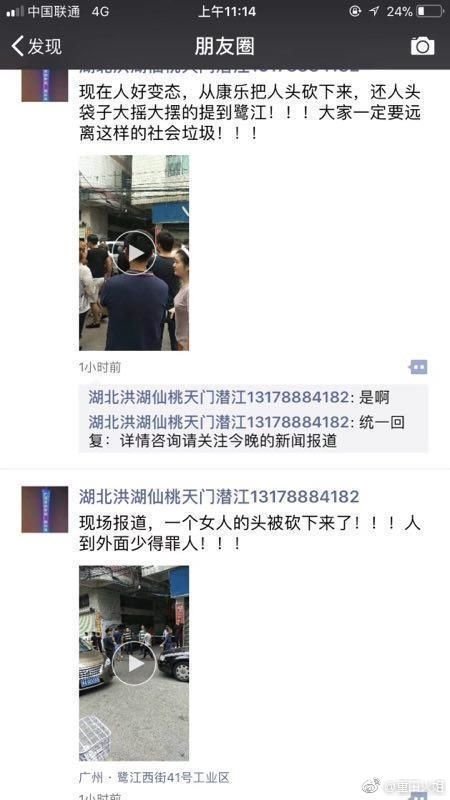This screenshot has width=450, height=800.
Task: Tap the 朋友圈 title bar
Action: (224, 46)
